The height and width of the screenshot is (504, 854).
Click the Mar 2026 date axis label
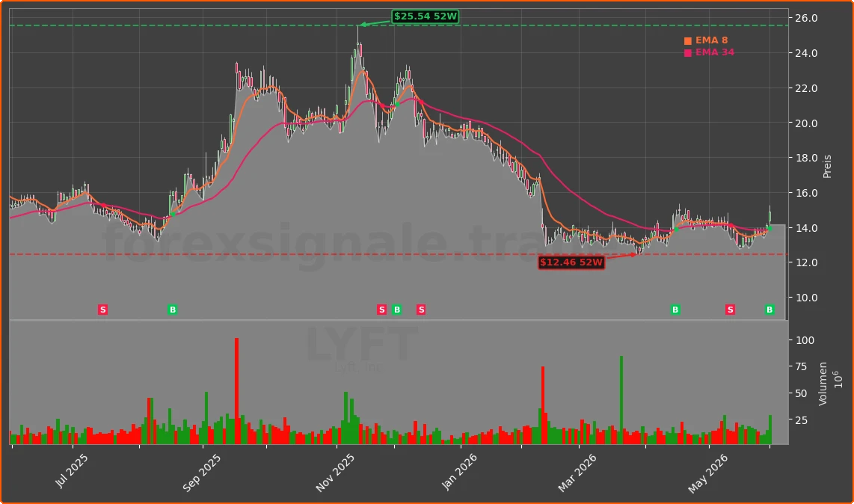[x=577, y=473]
